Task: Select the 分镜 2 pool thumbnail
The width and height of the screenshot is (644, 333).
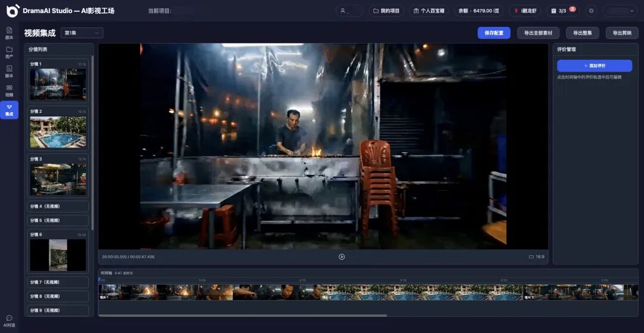Action: coord(58,132)
